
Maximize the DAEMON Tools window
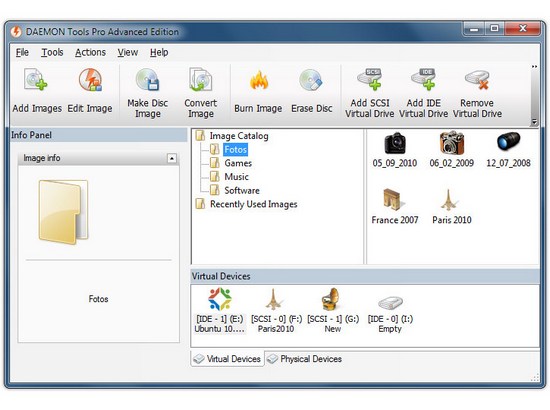495,29
